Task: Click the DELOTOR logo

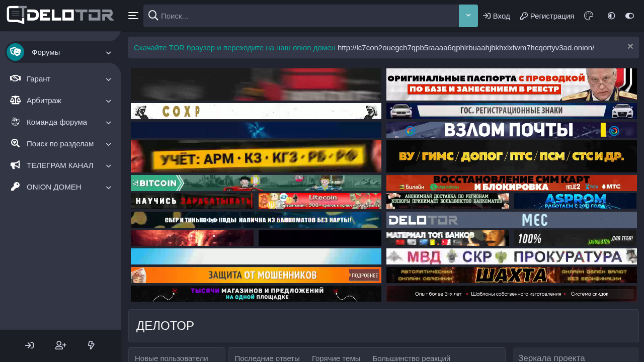Action: [60, 15]
